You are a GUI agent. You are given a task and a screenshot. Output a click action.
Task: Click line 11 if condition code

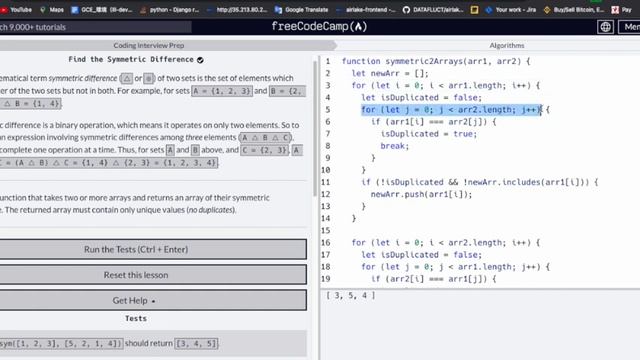coord(480,182)
